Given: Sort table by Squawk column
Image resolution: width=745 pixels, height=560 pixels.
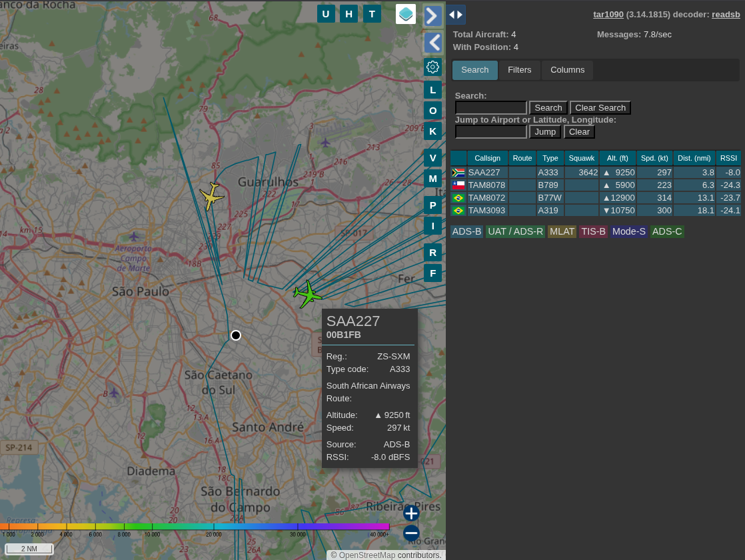Looking at the screenshot, I should click(582, 158).
